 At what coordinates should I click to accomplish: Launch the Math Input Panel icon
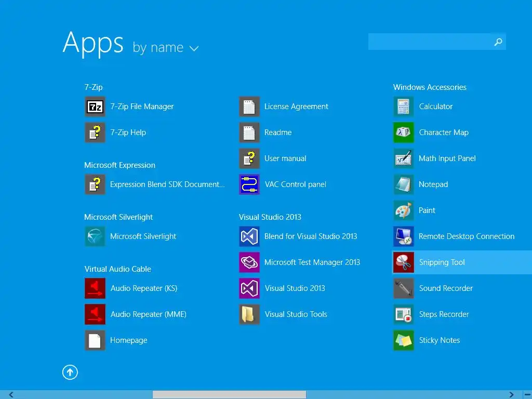(403, 158)
